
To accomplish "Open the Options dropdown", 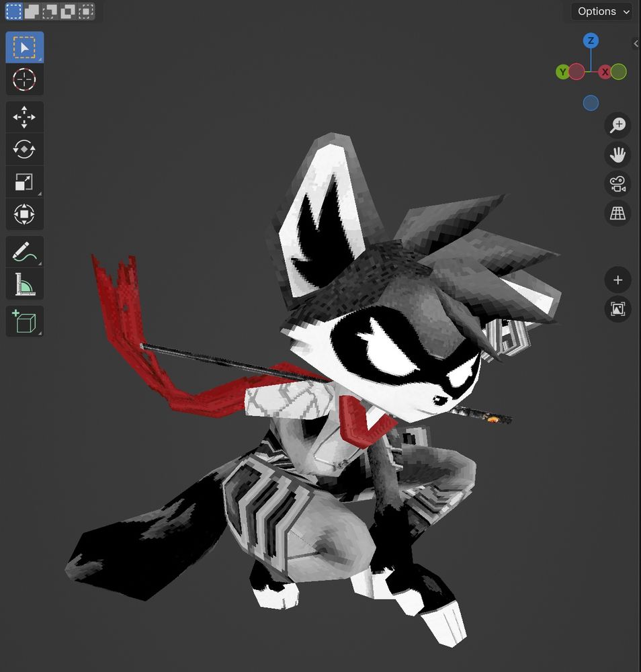I will pos(602,11).
